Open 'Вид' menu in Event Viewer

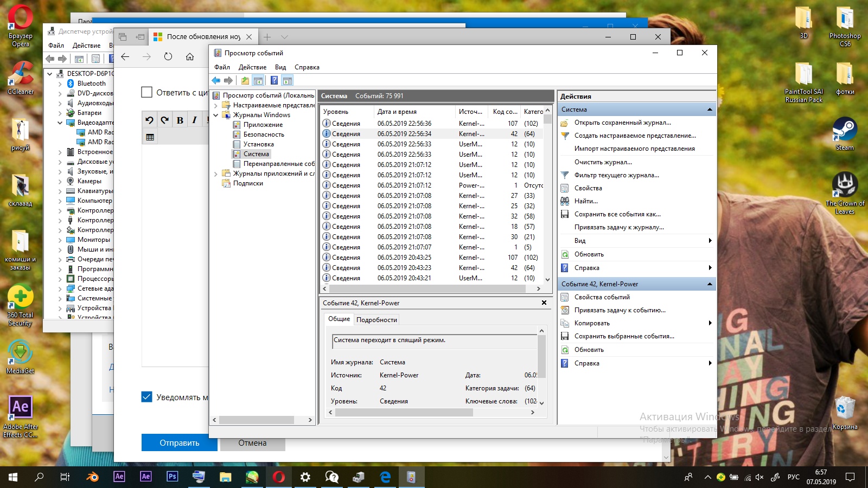pos(280,67)
